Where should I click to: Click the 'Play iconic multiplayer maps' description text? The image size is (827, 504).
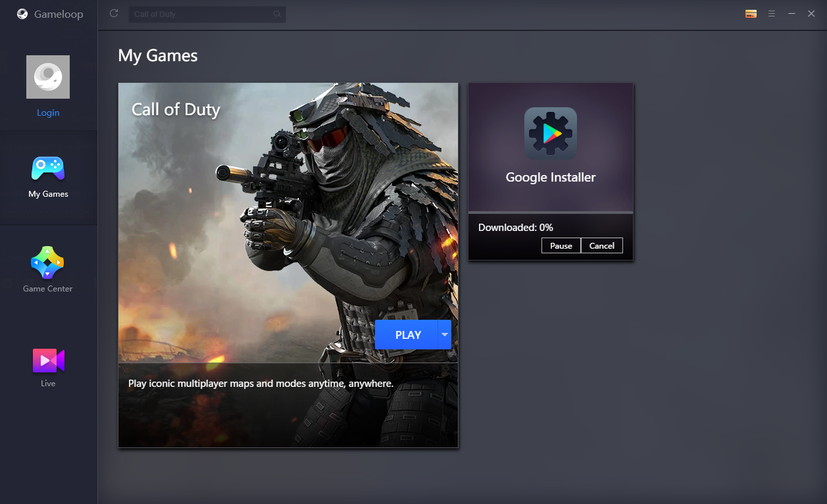(261, 384)
